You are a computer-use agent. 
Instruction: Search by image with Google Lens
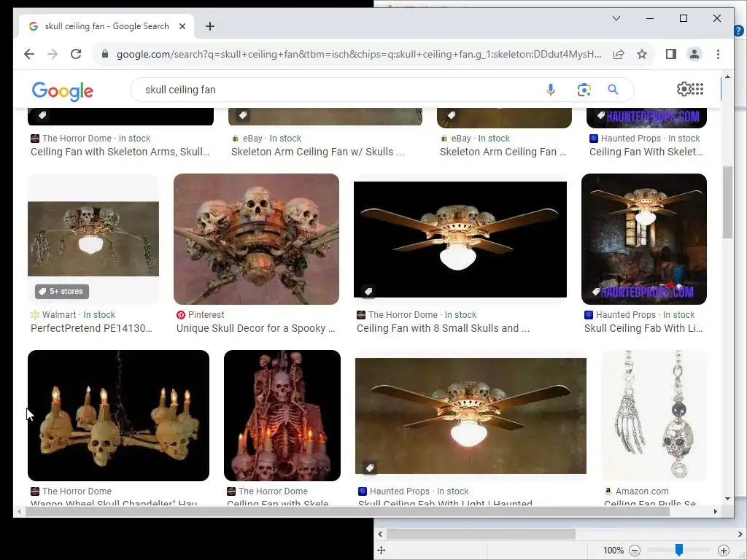point(584,90)
